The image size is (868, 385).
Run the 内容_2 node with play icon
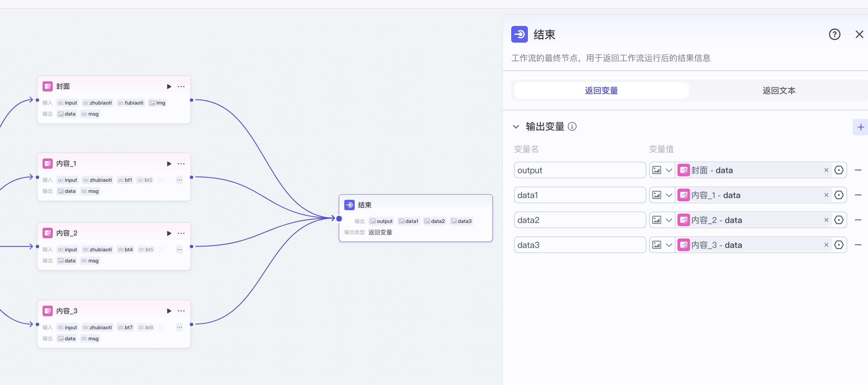(x=169, y=233)
